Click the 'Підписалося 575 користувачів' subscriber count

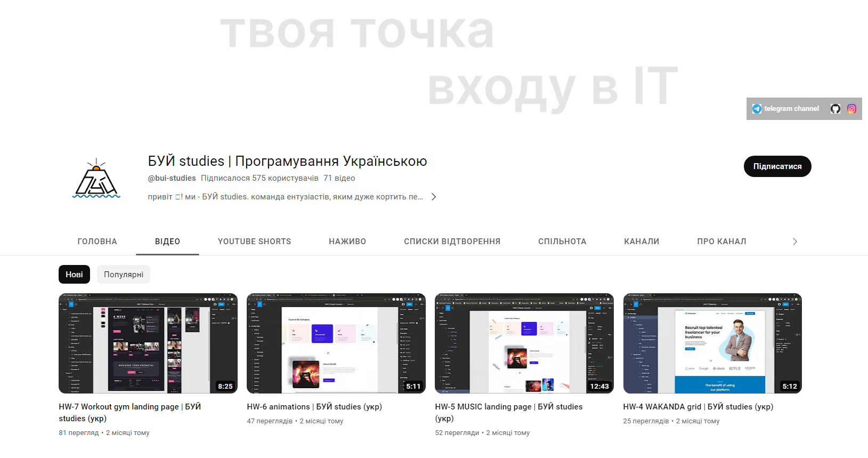click(x=259, y=178)
